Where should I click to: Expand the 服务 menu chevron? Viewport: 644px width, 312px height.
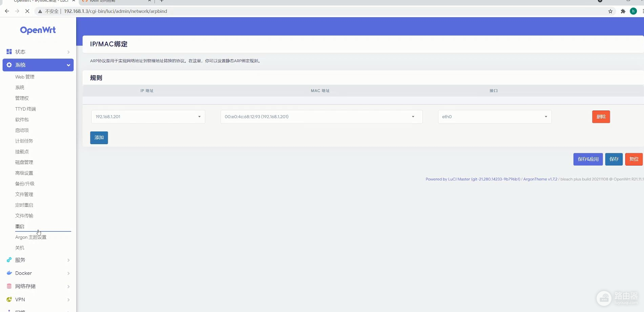coord(68,260)
